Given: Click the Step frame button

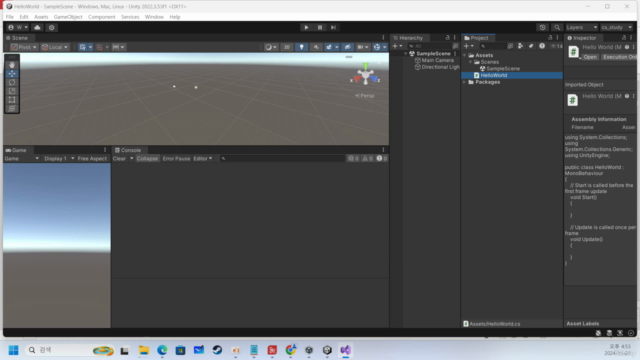Looking at the screenshot, I should (333, 27).
